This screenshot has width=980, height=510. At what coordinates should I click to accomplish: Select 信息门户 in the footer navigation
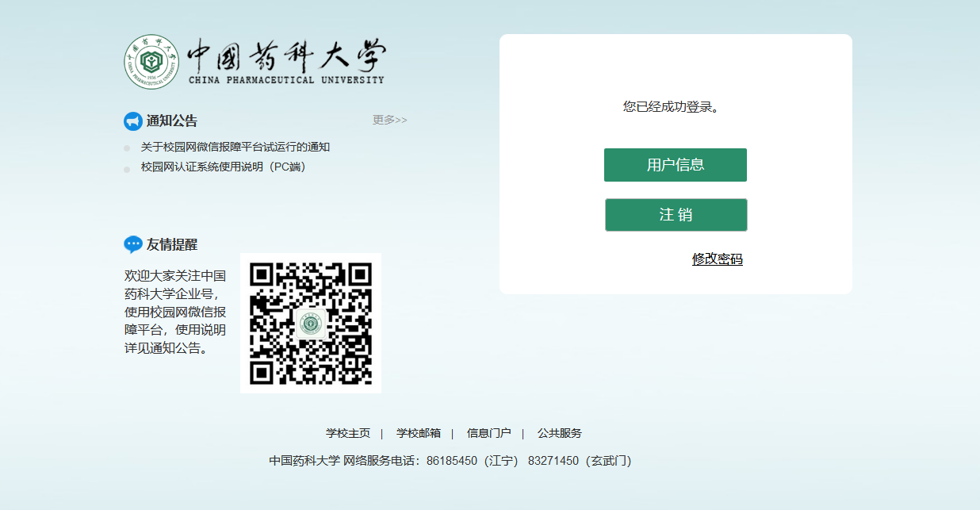(489, 433)
